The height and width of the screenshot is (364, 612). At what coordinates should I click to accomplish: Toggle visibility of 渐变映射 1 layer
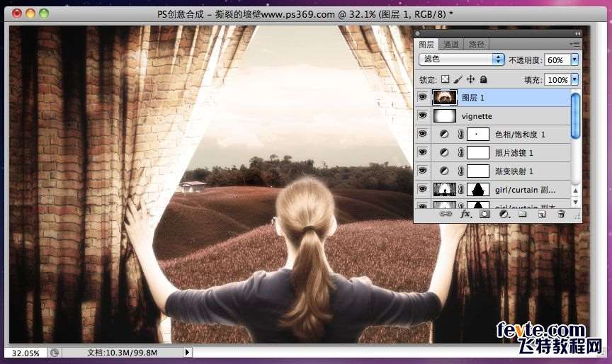422,171
